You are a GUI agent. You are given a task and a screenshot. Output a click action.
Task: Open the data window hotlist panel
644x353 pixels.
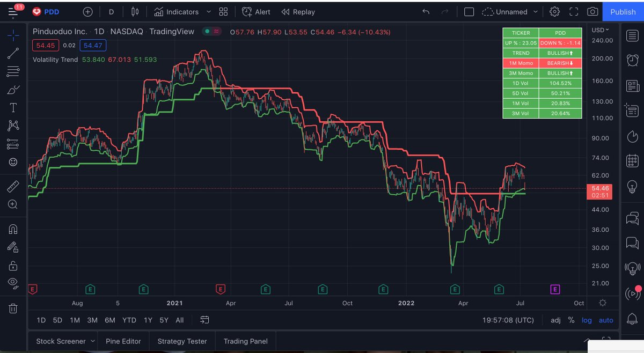[633, 110]
